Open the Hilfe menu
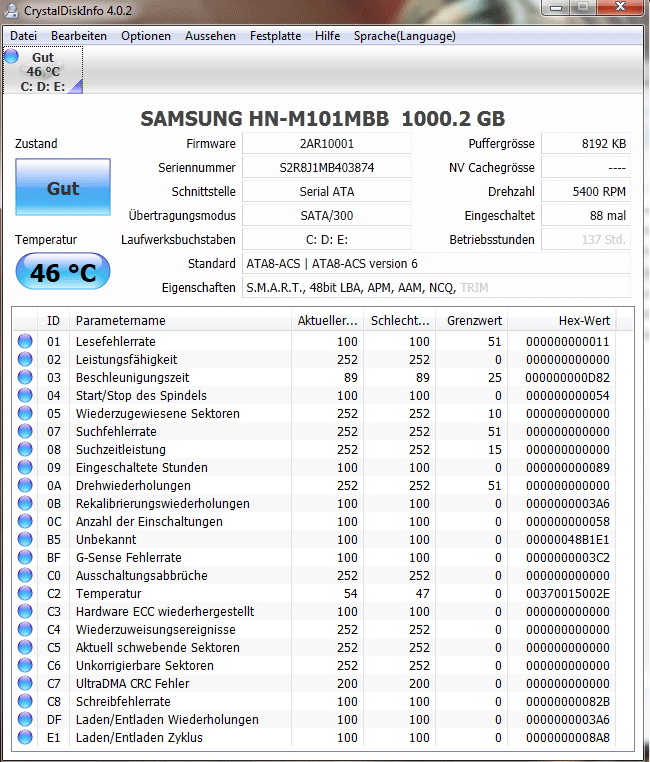 click(327, 36)
